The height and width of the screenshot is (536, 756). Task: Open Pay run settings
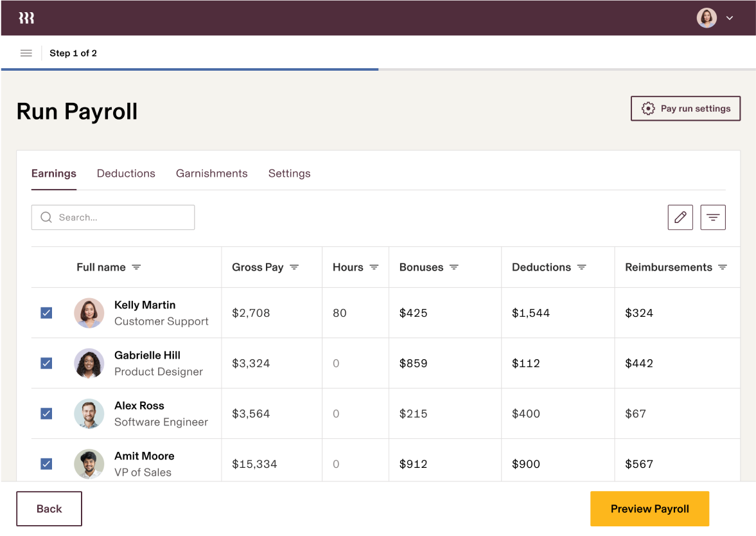click(x=685, y=109)
